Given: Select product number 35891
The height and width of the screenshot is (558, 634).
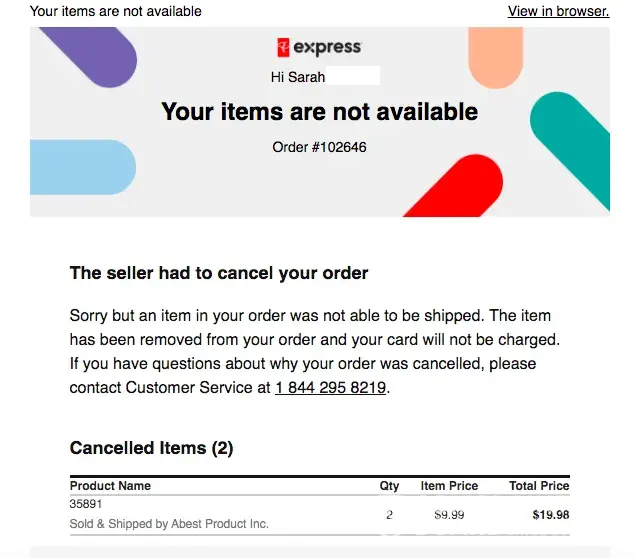Looking at the screenshot, I should pos(86,504).
